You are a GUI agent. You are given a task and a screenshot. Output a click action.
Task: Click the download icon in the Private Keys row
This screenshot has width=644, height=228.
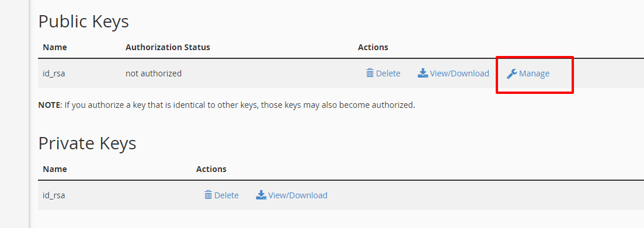(x=261, y=195)
